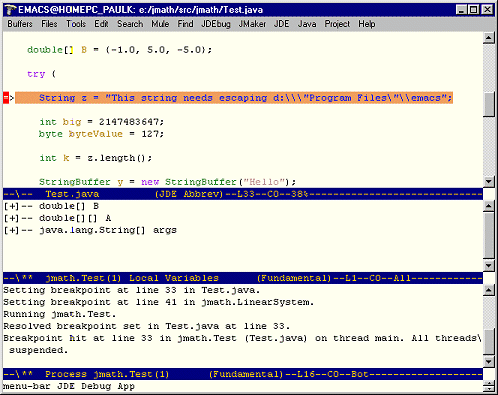
Task: Open the JDEbug menu
Action: [216, 24]
